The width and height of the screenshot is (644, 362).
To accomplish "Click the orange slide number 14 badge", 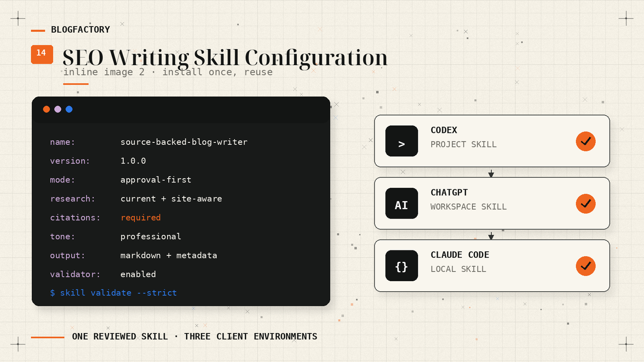I will (x=42, y=54).
